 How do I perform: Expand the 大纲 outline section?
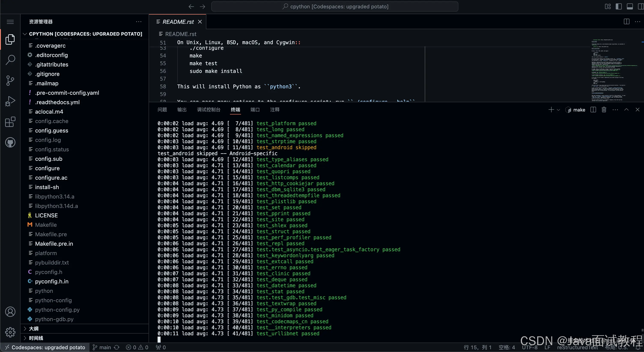point(85,328)
